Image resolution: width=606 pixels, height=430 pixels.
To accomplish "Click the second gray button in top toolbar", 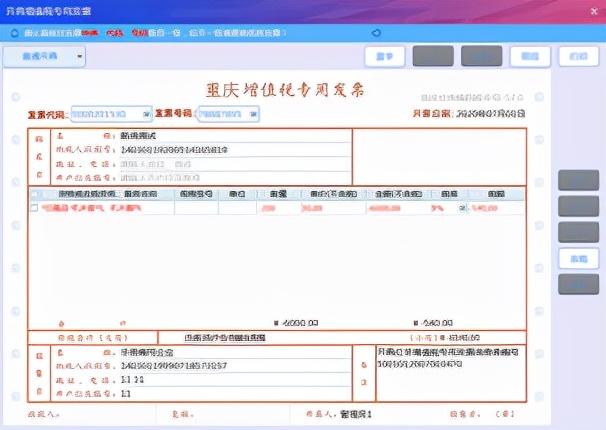I will tap(482, 56).
